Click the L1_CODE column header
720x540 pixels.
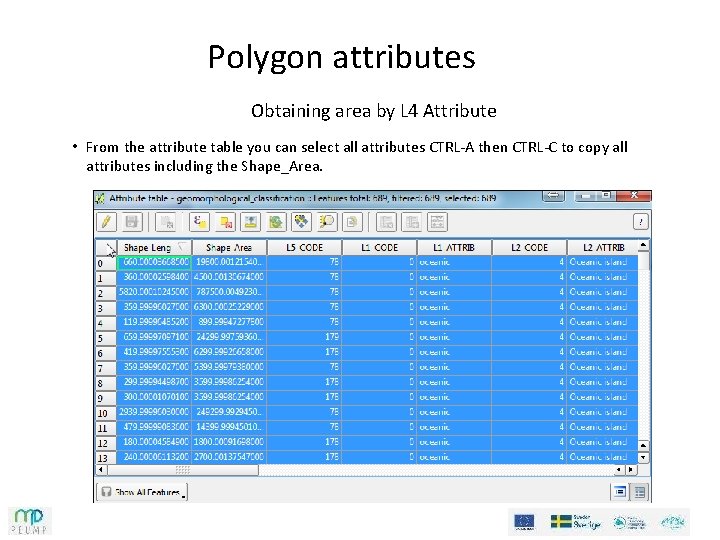click(x=379, y=248)
